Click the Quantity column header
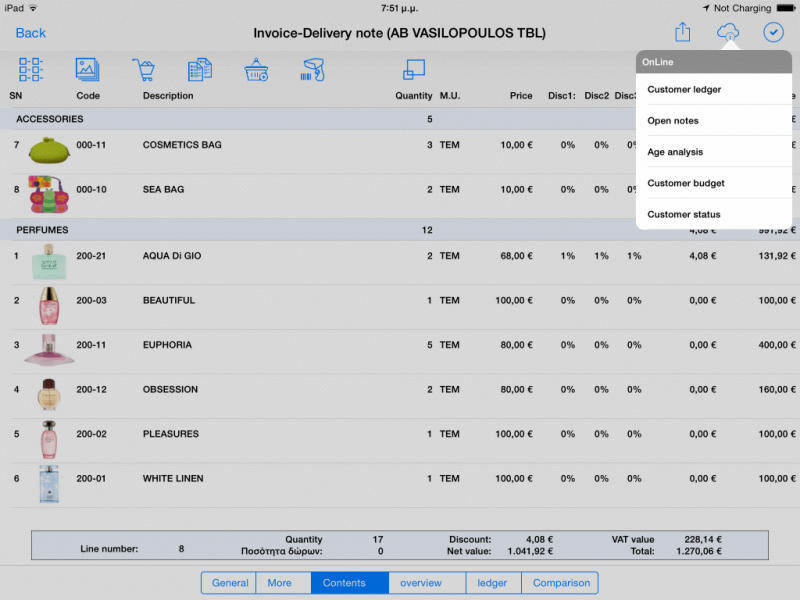This screenshot has width=800, height=600. pyautogui.click(x=413, y=95)
